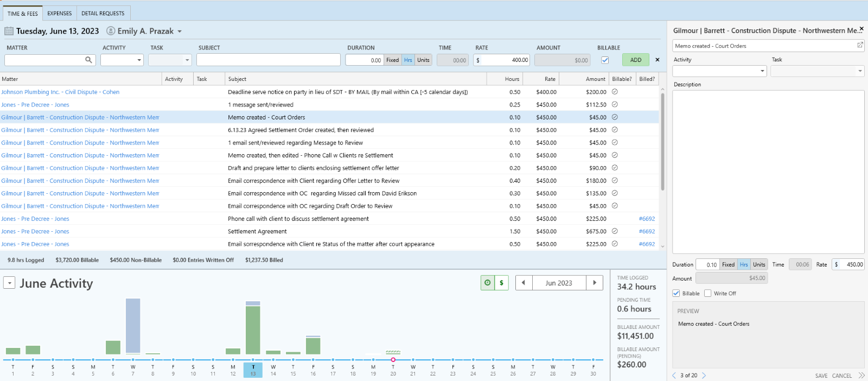Collapse the June Activity chart section

[x=9, y=283]
